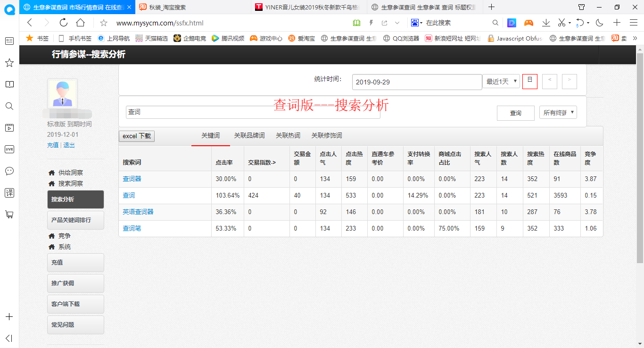Viewport: 644px width, 348px height.
Task: Bookmark this page with the star icon
Action: point(104,23)
